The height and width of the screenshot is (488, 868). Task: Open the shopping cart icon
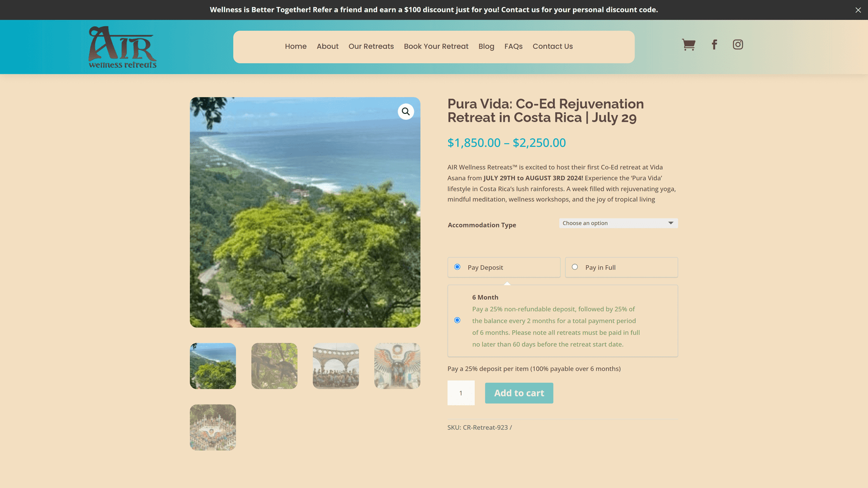(688, 45)
